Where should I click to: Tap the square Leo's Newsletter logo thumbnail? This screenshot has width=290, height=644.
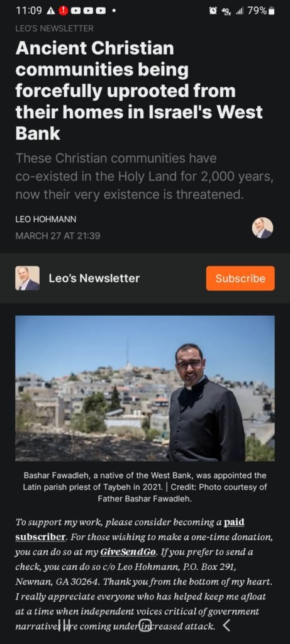[28, 278]
